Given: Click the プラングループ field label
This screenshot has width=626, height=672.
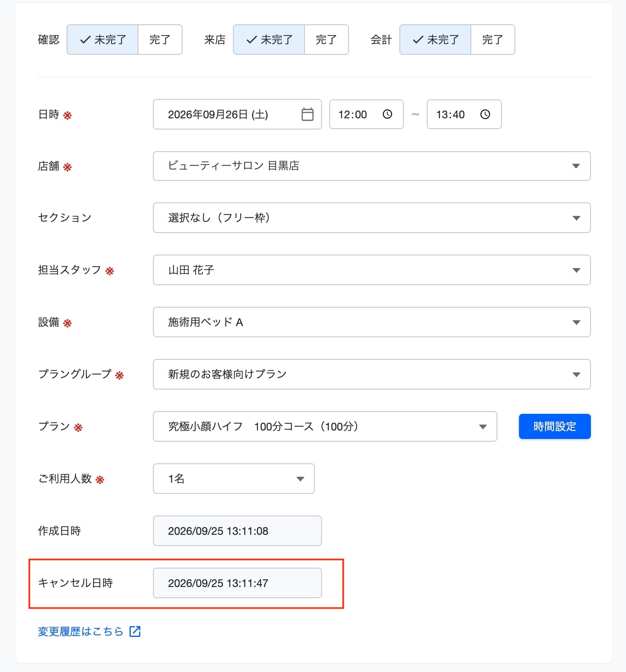Looking at the screenshot, I should point(75,374).
